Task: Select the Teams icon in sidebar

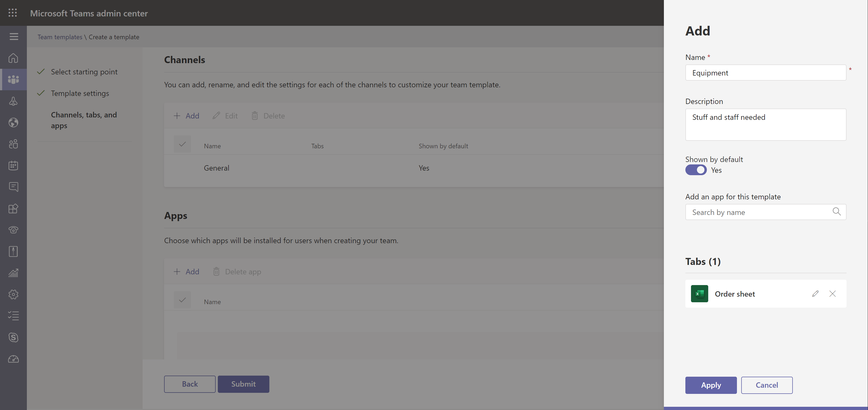Action: pyautogui.click(x=13, y=80)
